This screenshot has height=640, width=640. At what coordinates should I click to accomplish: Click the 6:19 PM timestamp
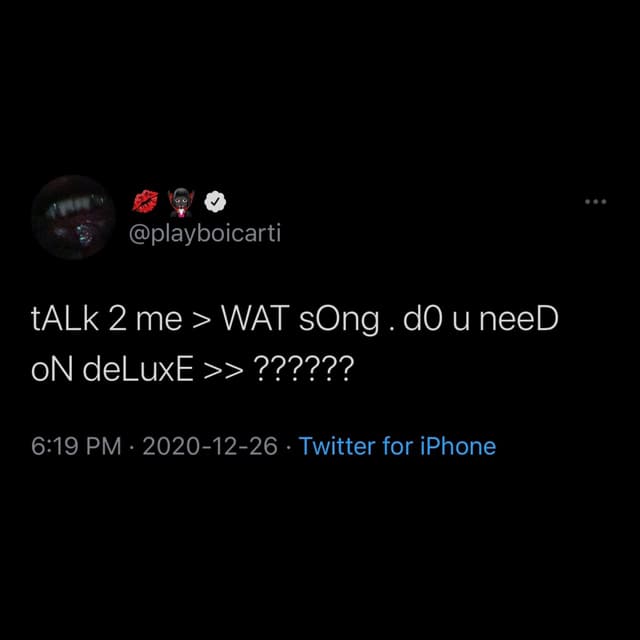(x=76, y=446)
